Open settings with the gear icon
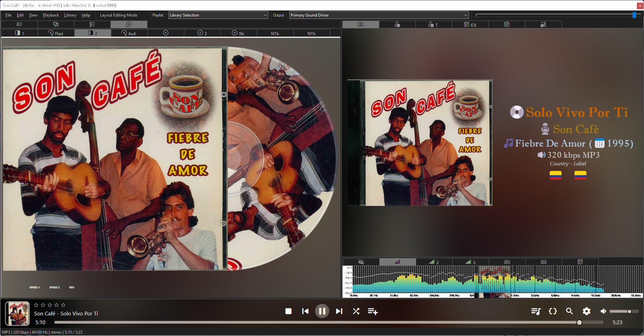The height and width of the screenshot is (336, 644). (x=587, y=311)
